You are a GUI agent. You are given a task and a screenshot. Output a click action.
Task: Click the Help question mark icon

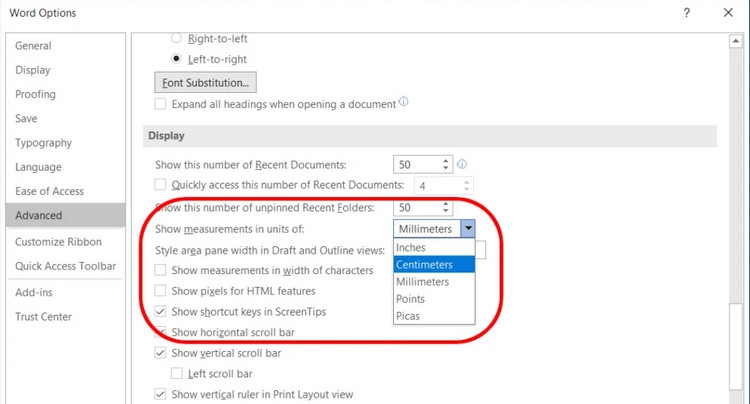pyautogui.click(x=686, y=13)
